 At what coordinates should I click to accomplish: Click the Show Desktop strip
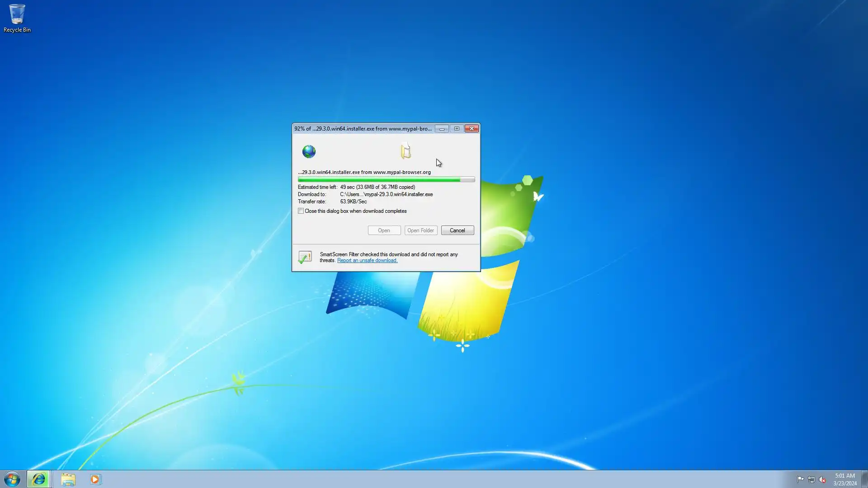pos(865,479)
